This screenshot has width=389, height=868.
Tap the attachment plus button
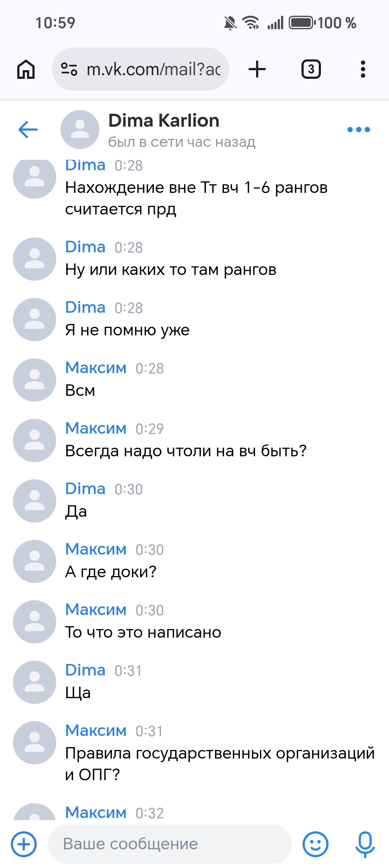pyautogui.click(x=24, y=844)
